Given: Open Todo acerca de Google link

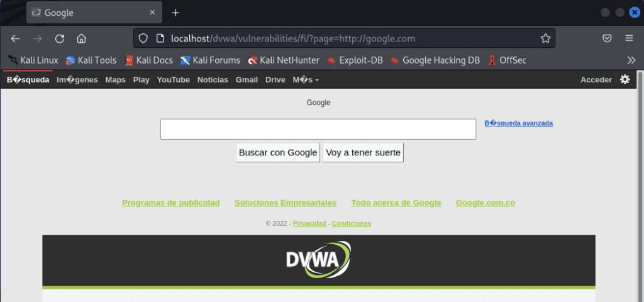Looking at the screenshot, I should 396,203.
